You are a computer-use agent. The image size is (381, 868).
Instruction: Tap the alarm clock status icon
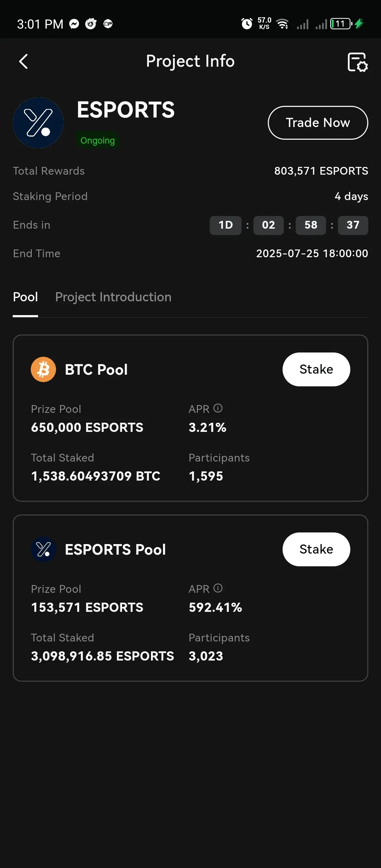(247, 24)
